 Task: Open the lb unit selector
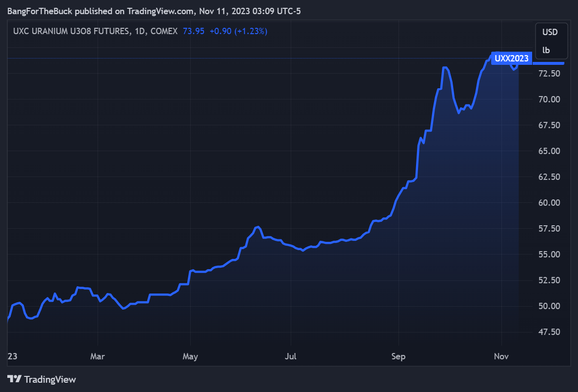point(546,50)
